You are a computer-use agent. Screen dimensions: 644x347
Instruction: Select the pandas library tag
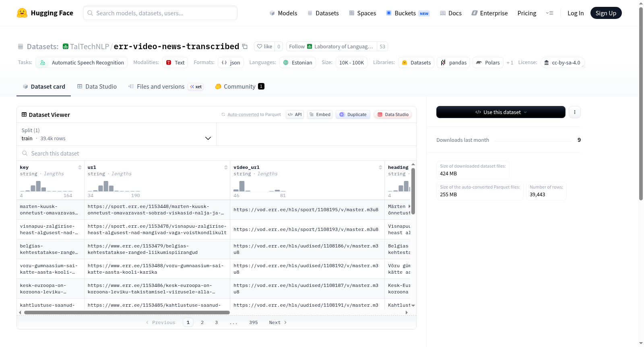point(453,62)
